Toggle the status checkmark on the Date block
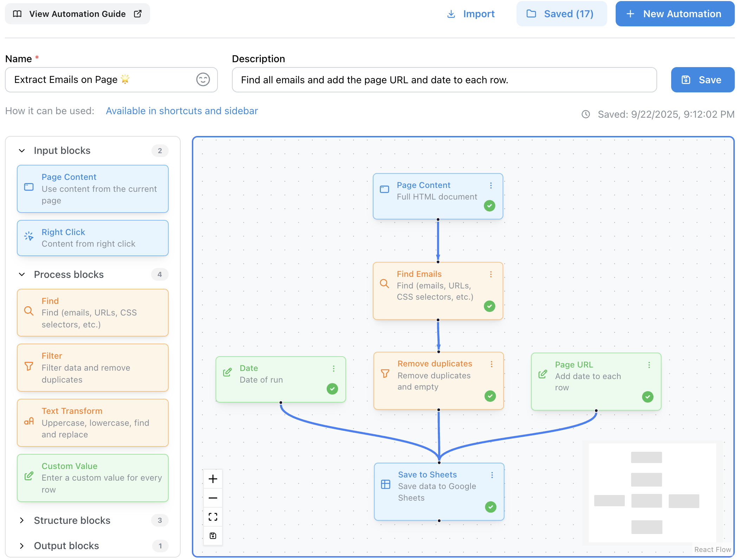The width and height of the screenshot is (752, 560). (332, 389)
